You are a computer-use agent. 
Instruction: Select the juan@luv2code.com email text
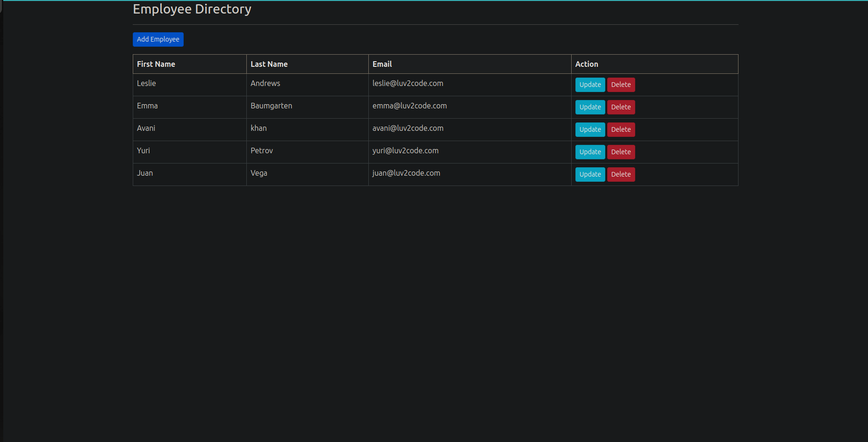[406, 173]
